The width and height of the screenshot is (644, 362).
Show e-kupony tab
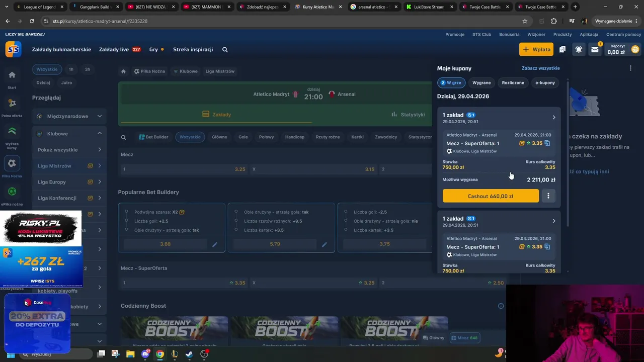click(x=545, y=83)
